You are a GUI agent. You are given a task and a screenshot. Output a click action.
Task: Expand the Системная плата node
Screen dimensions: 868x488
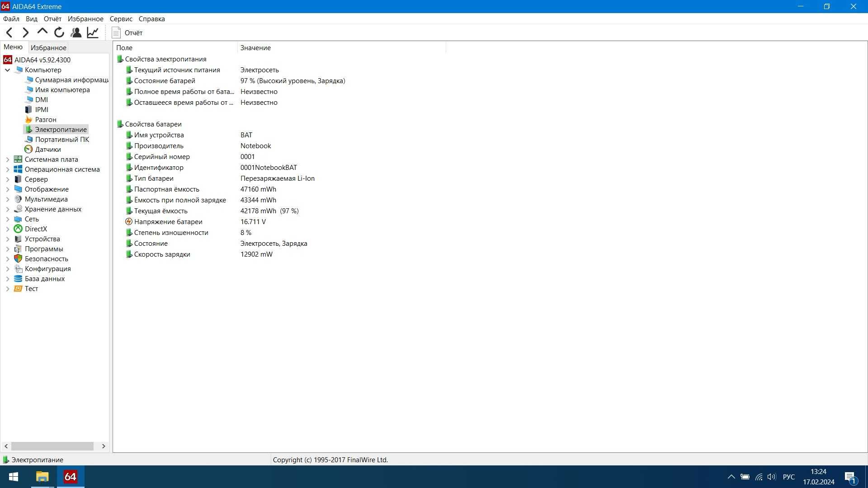click(x=8, y=160)
